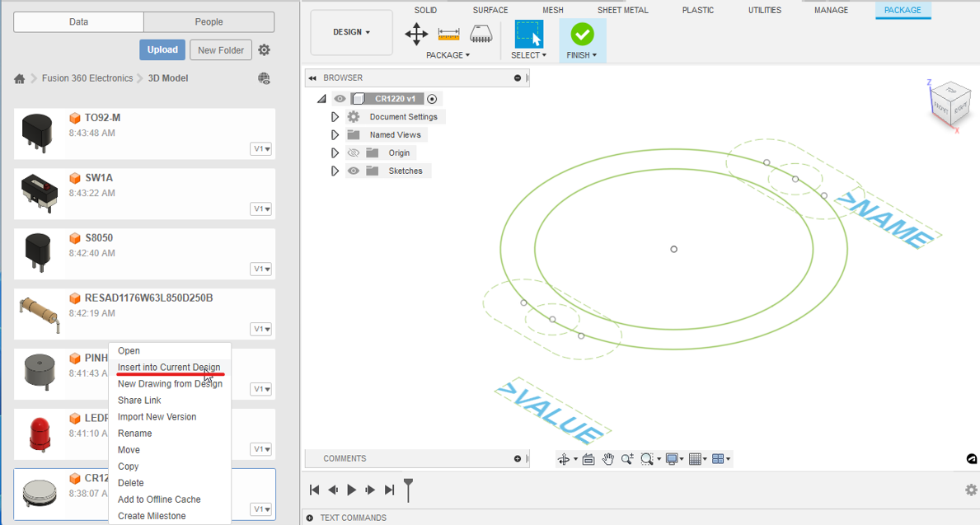Click the Browser panel options circle icon
Image resolution: width=980 pixels, height=525 pixels.
[x=518, y=78]
